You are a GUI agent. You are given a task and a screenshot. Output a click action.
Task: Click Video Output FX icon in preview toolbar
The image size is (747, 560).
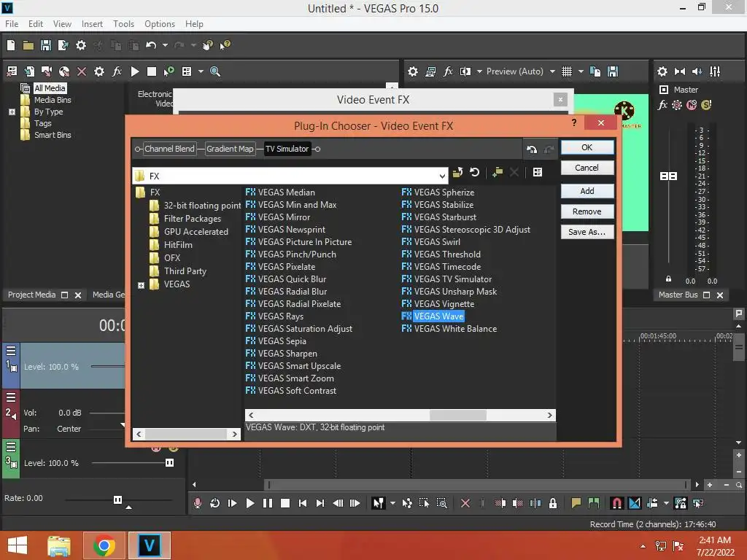pyautogui.click(x=448, y=71)
